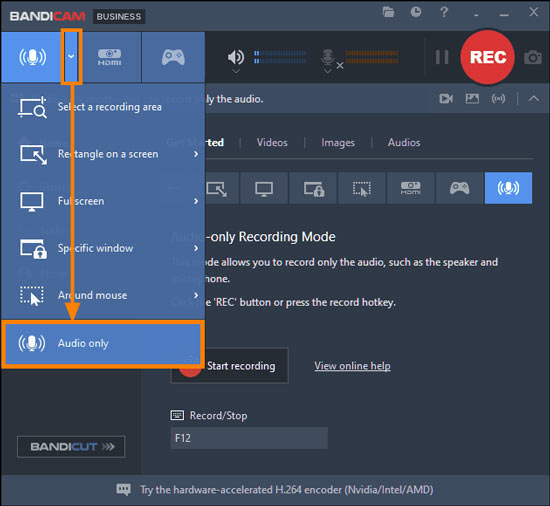Open the View online help link
Screen dimensions: 550x506
(x=352, y=366)
